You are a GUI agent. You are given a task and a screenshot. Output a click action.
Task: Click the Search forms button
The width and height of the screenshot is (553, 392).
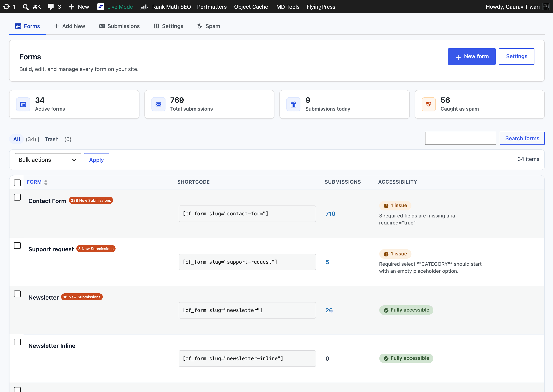pos(522,138)
